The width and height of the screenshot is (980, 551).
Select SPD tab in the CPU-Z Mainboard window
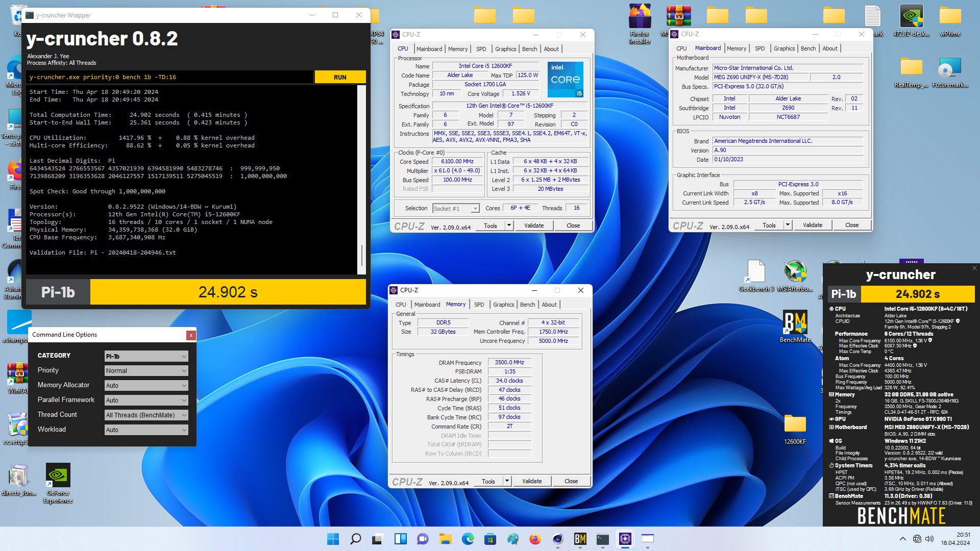click(759, 48)
